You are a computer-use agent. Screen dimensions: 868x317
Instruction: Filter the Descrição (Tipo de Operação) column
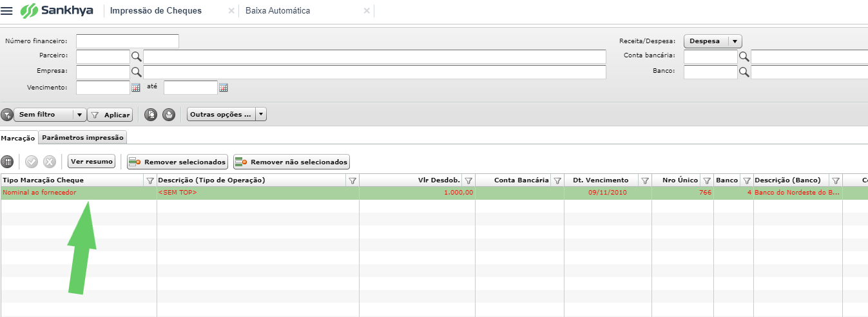pos(352,180)
